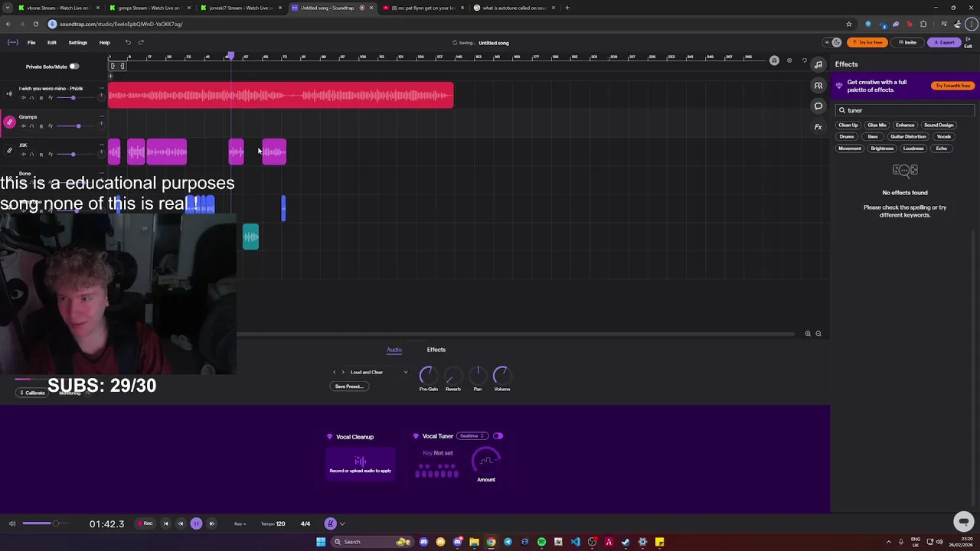Select the red Phizik audio region
Screen dimensions: 980x551
(281, 95)
